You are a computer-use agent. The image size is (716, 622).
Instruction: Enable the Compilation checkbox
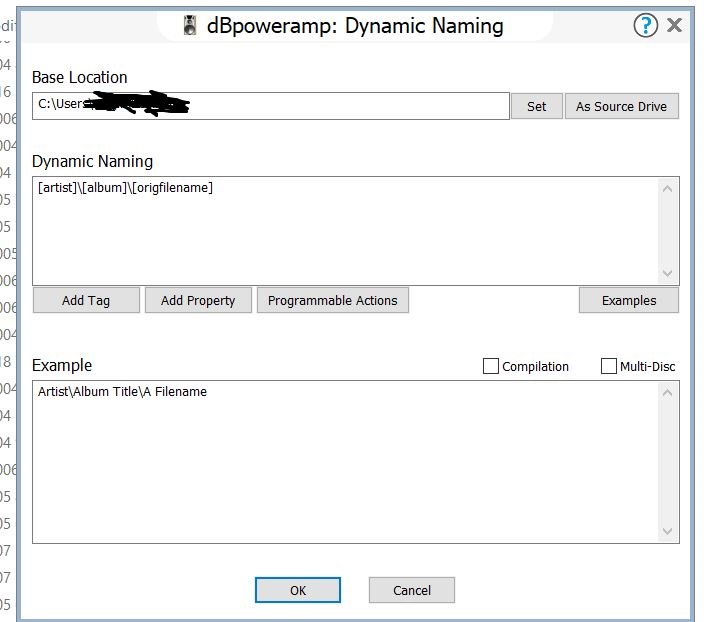coord(491,367)
